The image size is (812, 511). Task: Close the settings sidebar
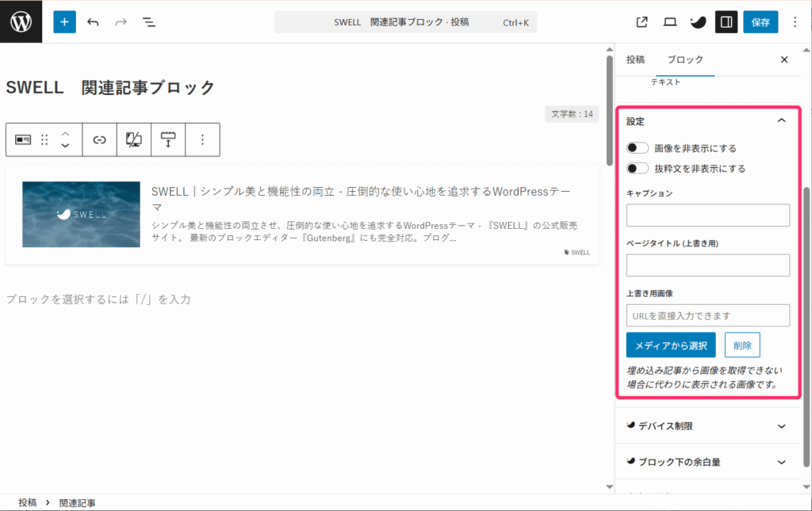pyautogui.click(x=784, y=59)
